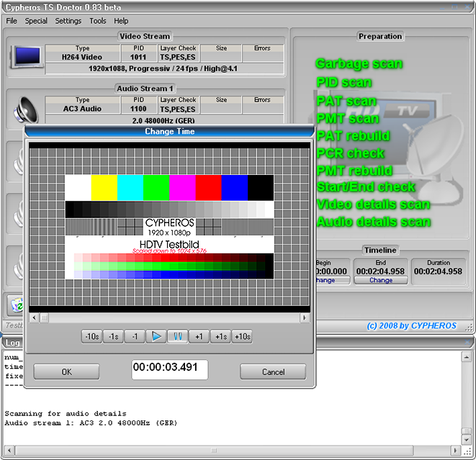The image size is (476, 460).
Task: Click the Start/End check step
Action: pos(366,187)
